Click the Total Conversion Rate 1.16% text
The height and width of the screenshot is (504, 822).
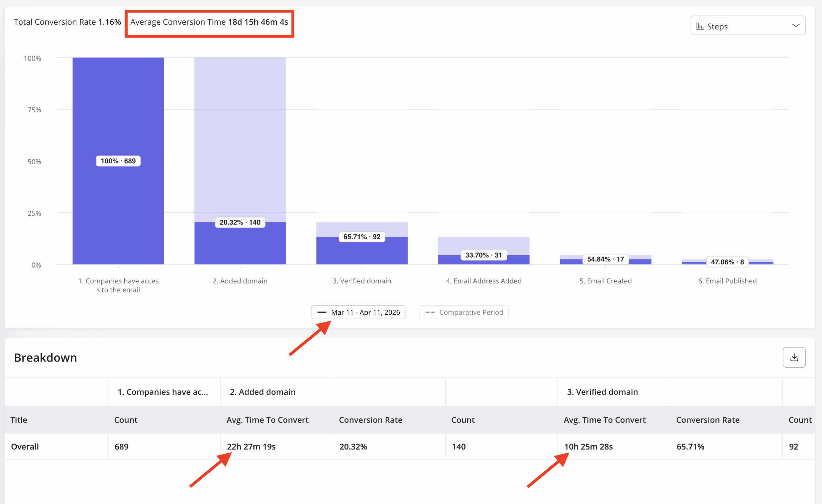click(x=67, y=22)
